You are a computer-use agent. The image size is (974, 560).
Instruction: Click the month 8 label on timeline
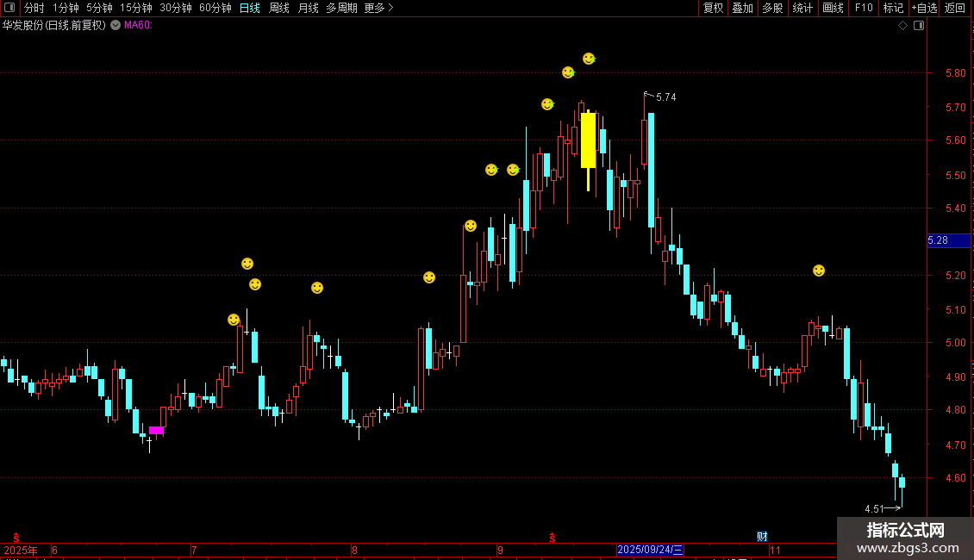tap(354, 550)
